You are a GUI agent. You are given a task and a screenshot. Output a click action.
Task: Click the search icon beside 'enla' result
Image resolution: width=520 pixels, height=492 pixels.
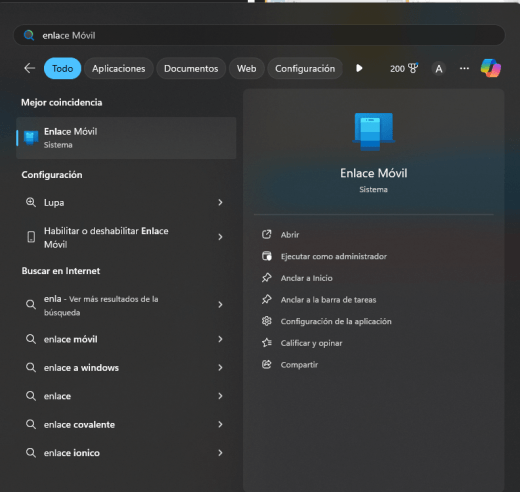pos(31,305)
